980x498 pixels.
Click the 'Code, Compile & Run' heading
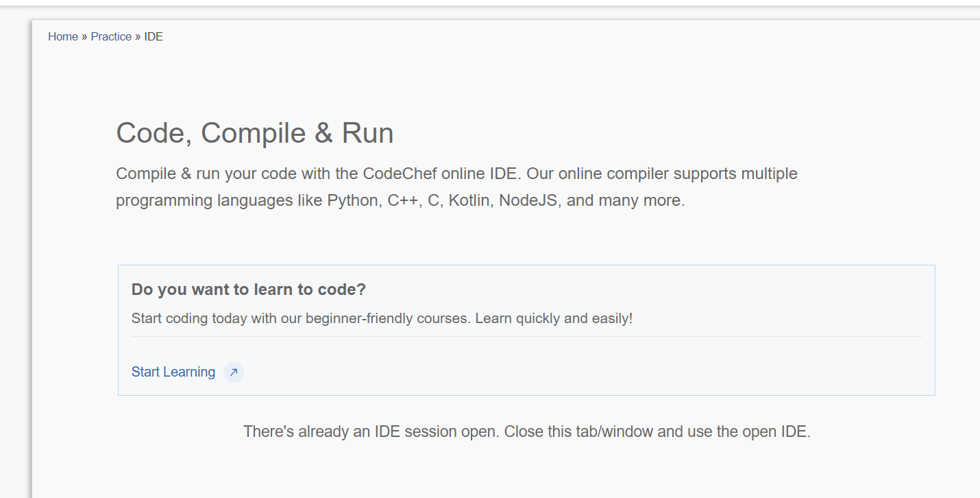[x=255, y=133]
